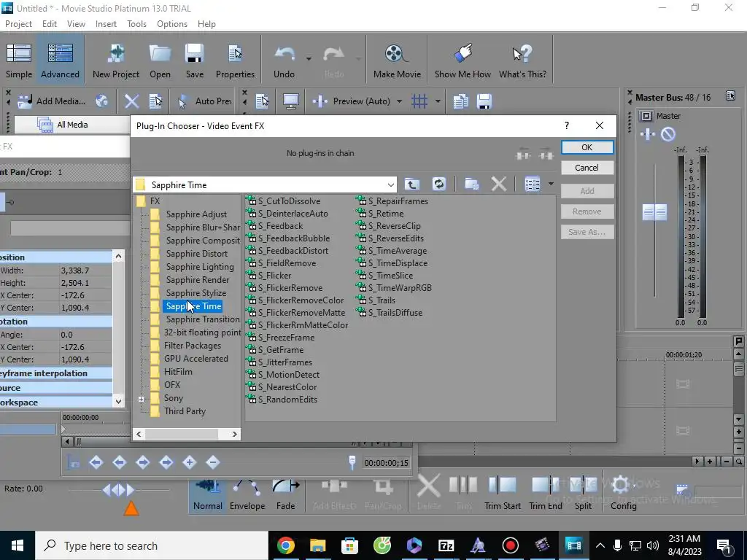The width and height of the screenshot is (747, 560).
Task: Click the Rate shuttle slider
Action: (x=119, y=489)
